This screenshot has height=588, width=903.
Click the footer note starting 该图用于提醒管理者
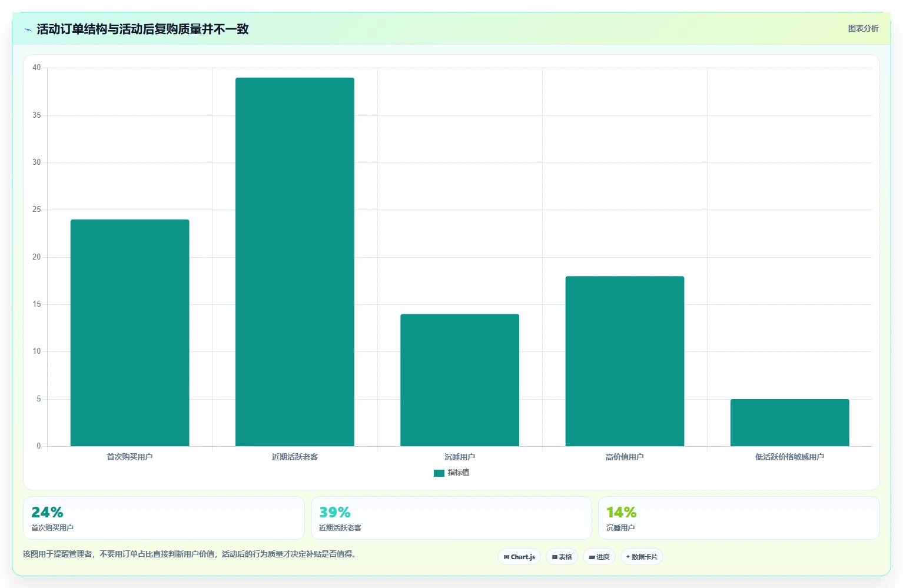pyautogui.click(x=190, y=554)
